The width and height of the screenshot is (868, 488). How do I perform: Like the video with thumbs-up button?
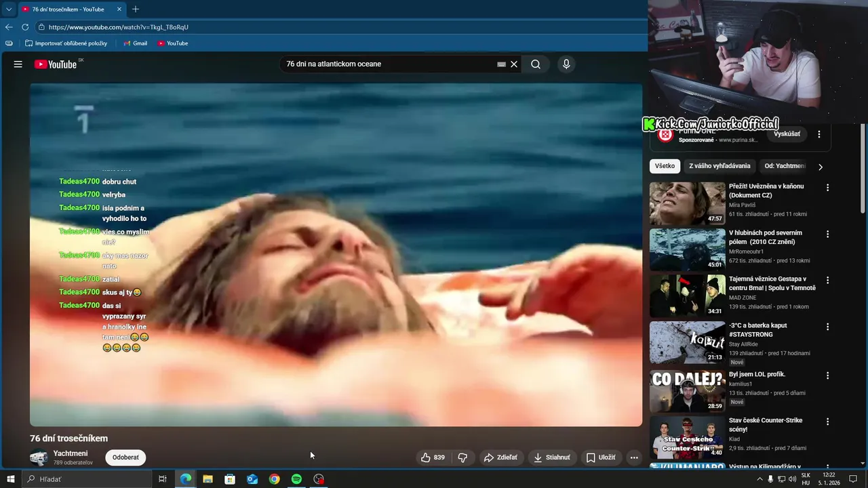pyautogui.click(x=433, y=457)
